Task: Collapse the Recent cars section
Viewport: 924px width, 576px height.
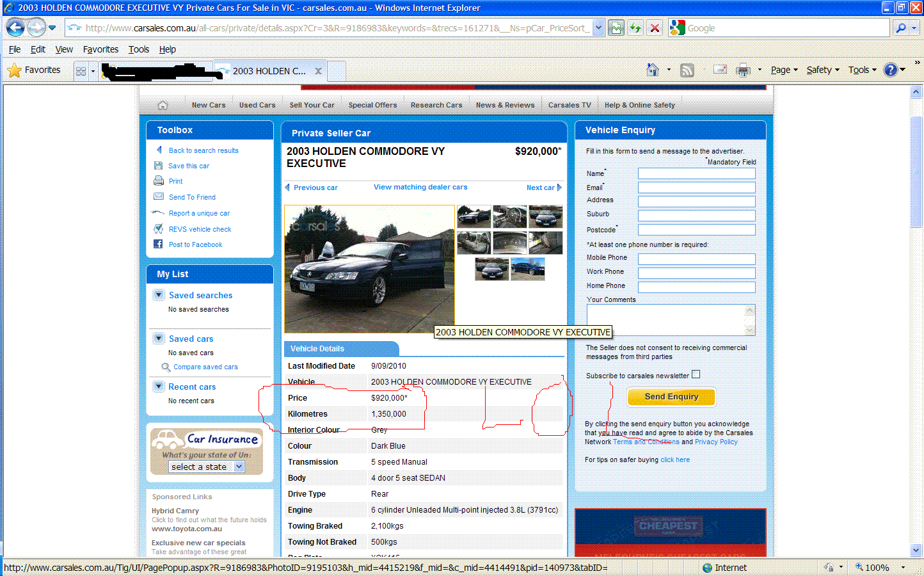Action: point(159,387)
